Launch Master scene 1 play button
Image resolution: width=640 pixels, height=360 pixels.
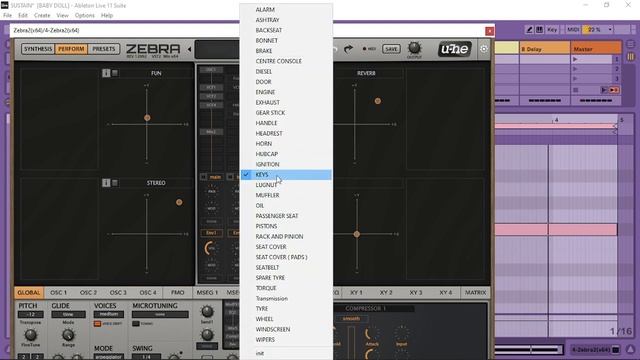[x=575, y=59]
